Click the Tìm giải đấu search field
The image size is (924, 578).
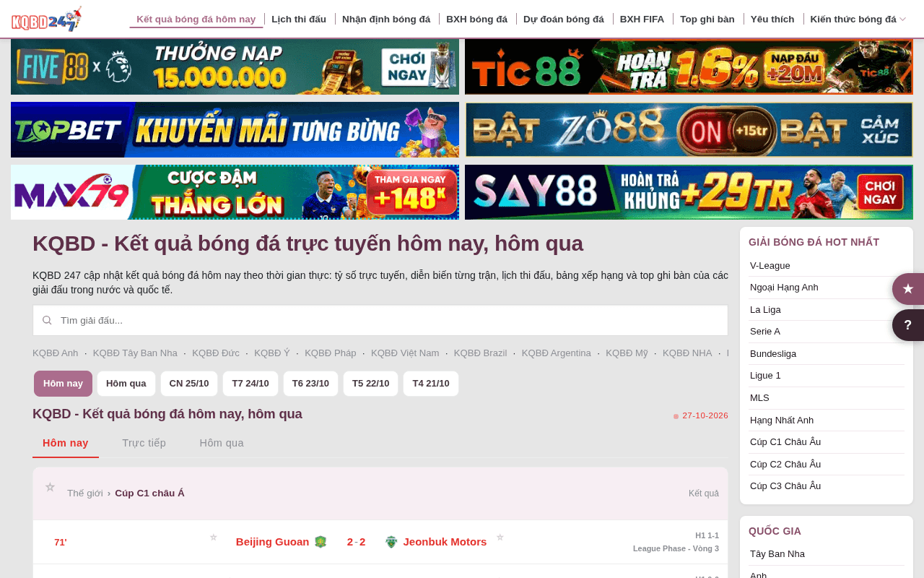coord(380,320)
